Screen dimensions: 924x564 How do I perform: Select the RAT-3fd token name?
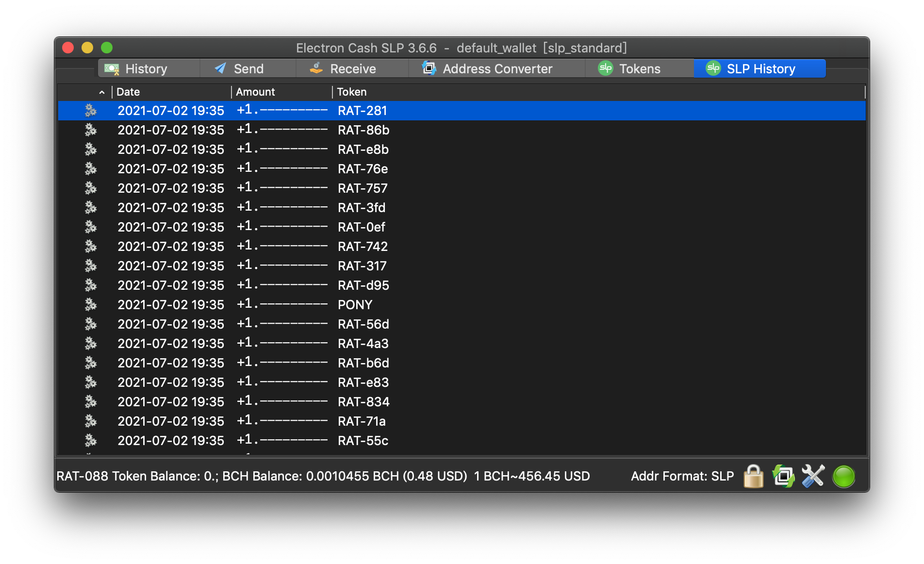click(362, 208)
